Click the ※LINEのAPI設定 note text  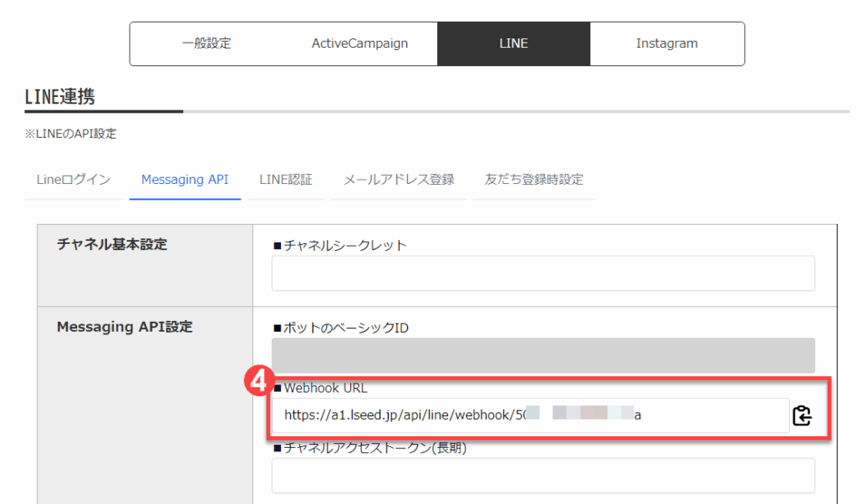pyautogui.click(x=71, y=134)
